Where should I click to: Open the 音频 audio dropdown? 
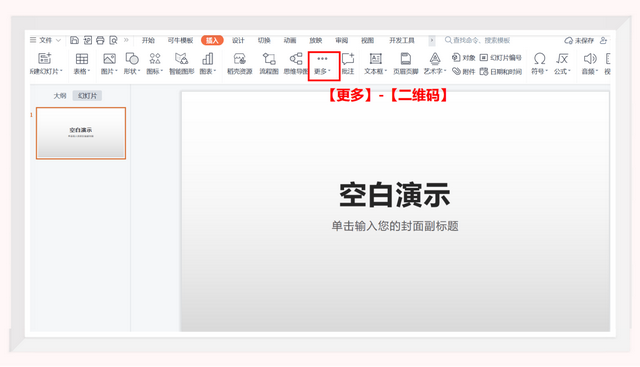tap(590, 64)
